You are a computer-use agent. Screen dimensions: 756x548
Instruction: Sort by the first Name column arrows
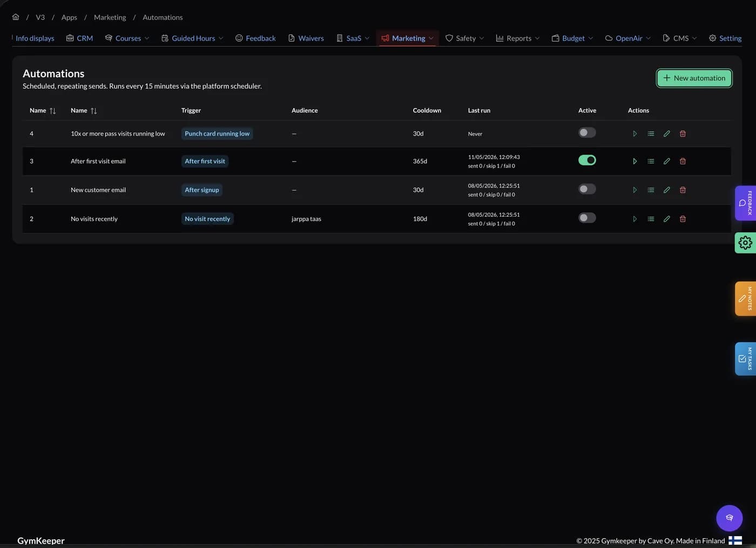coord(52,111)
